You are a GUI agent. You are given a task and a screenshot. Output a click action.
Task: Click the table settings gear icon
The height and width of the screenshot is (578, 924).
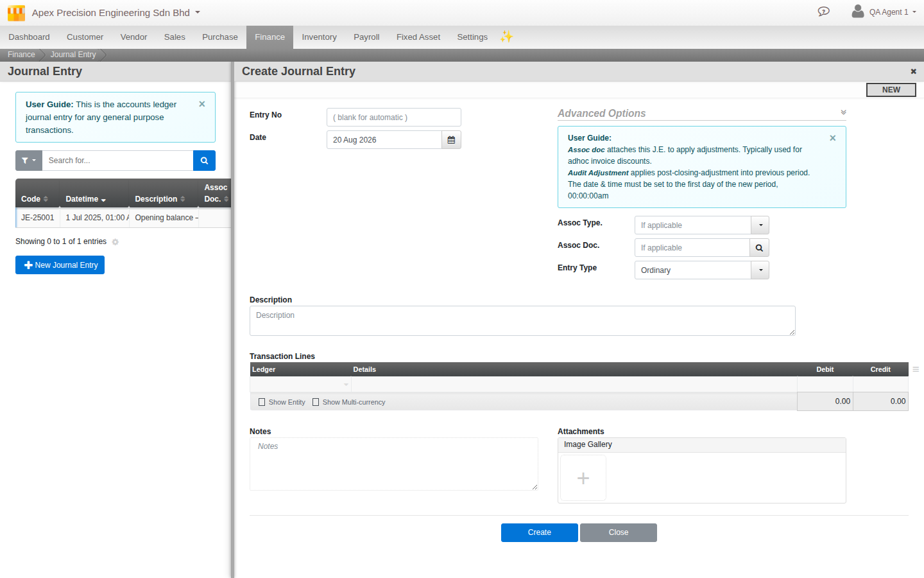pos(116,242)
